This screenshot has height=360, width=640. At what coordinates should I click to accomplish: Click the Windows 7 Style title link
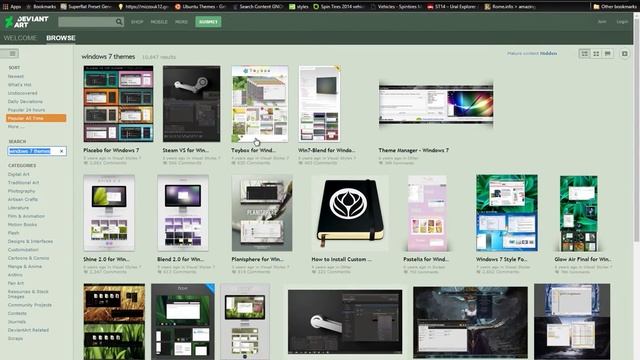click(x=502, y=259)
